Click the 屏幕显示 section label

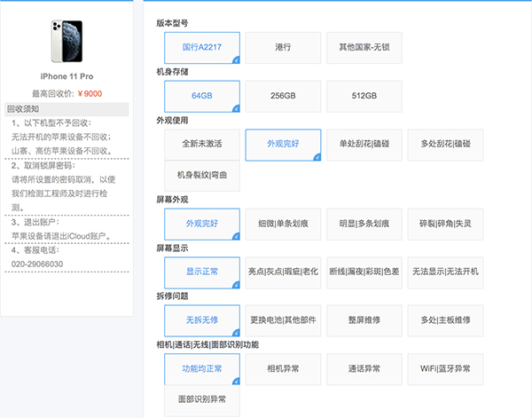[x=172, y=248]
